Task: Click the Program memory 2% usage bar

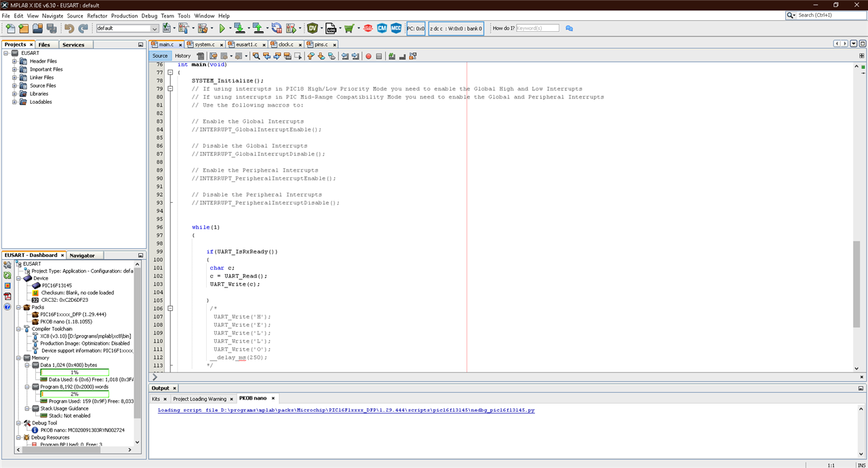Action: tap(75, 393)
